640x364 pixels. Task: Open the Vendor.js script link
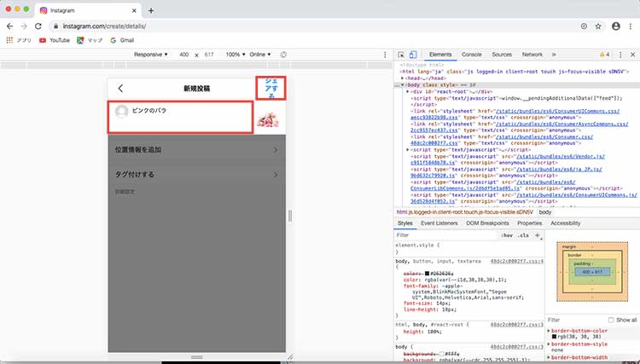click(508, 159)
